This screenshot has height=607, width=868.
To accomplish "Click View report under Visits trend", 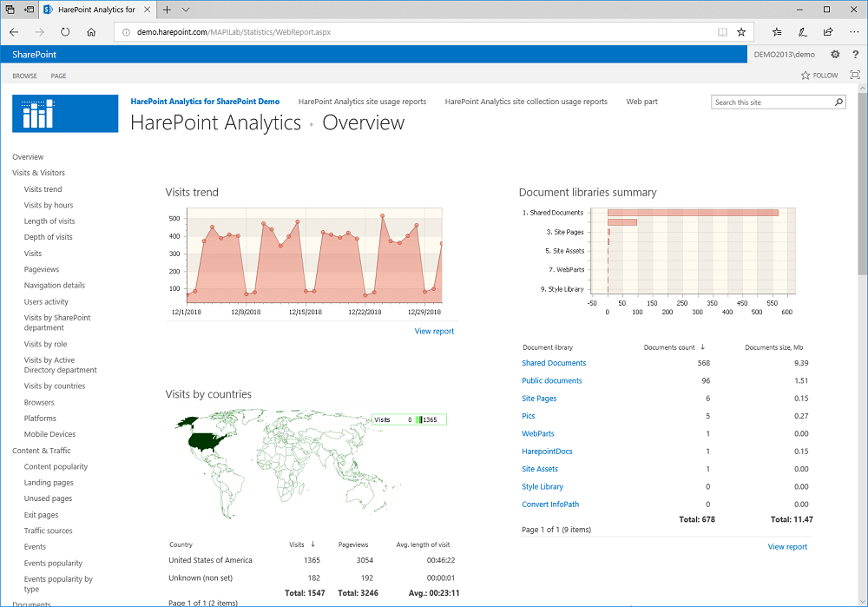I will pyautogui.click(x=434, y=331).
